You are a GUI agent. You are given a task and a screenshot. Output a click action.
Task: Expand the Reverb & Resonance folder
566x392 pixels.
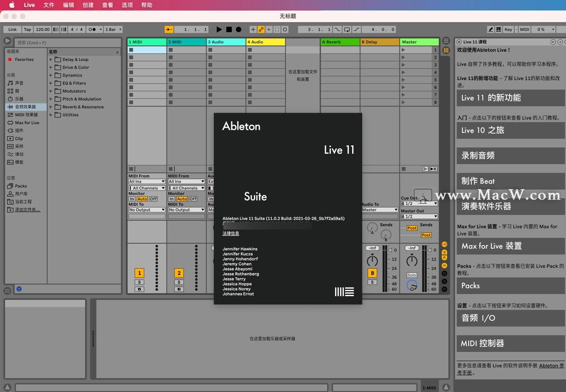[51, 107]
